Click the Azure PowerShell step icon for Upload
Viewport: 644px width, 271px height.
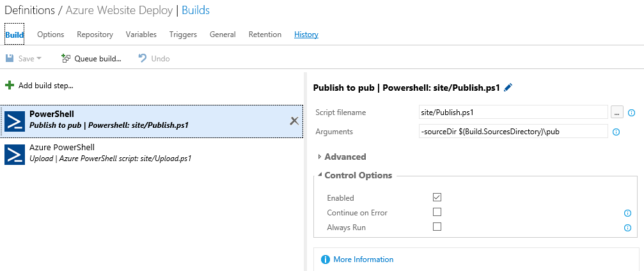[15, 155]
